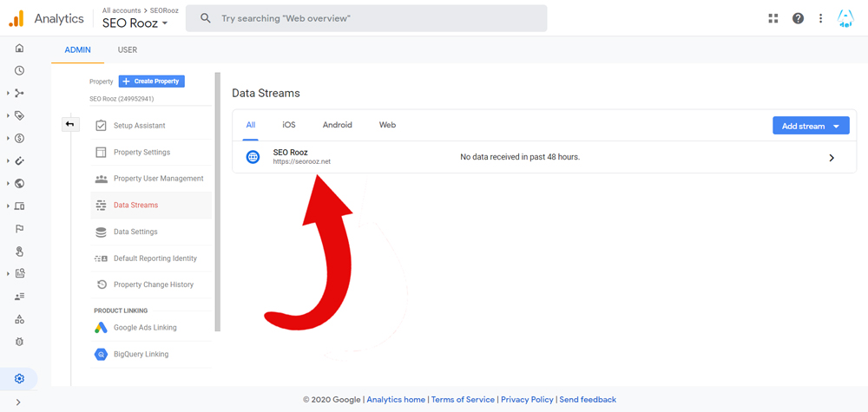868x412 pixels.
Task: Select the Android streams tab
Action: click(x=337, y=125)
